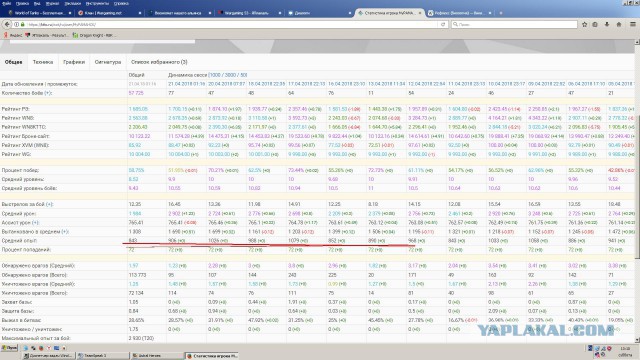Select the Общее statistics tab
This screenshot has height=360, width=640.
coord(13,62)
